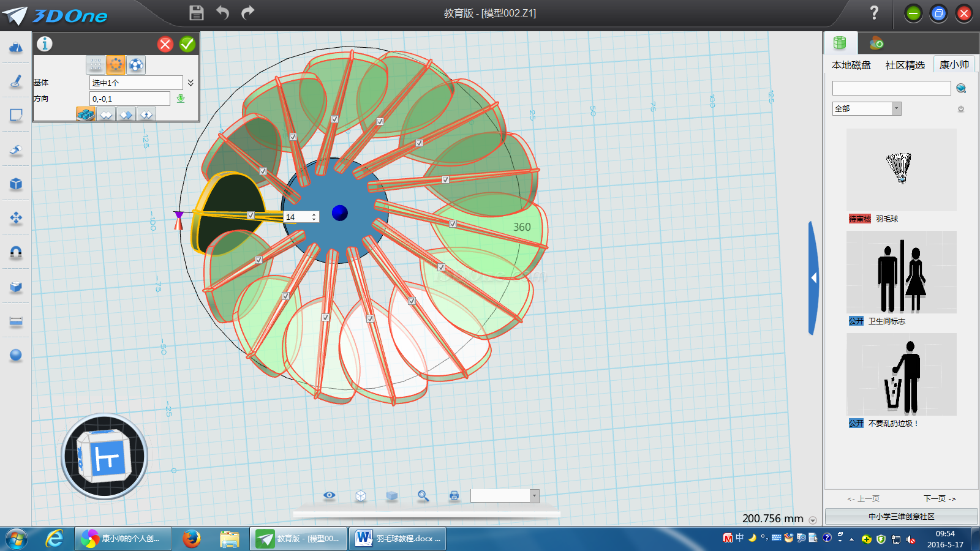Viewport: 980px width, 551px height.
Task: Cancel the array operation with red X
Action: point(165,44)
